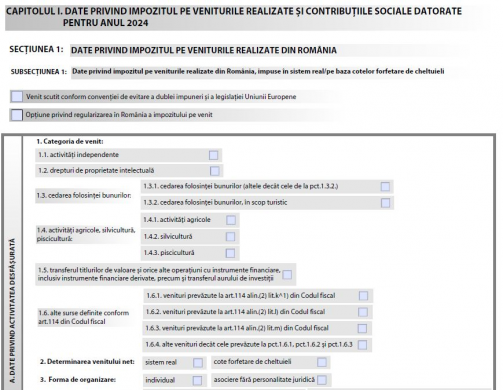Check 1.6.2. venituri art.114 lit.l box
This screenshot has width=503, height=390.
tap(363, 312)
